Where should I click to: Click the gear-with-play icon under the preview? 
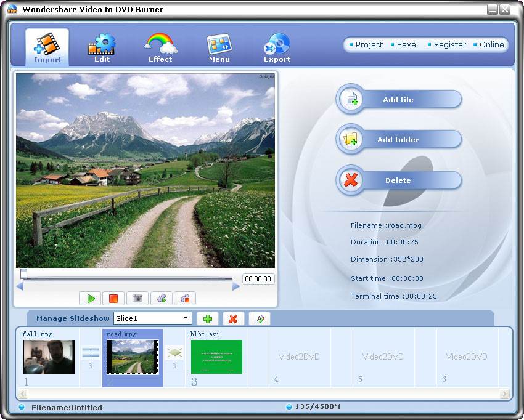pos(162,299)
